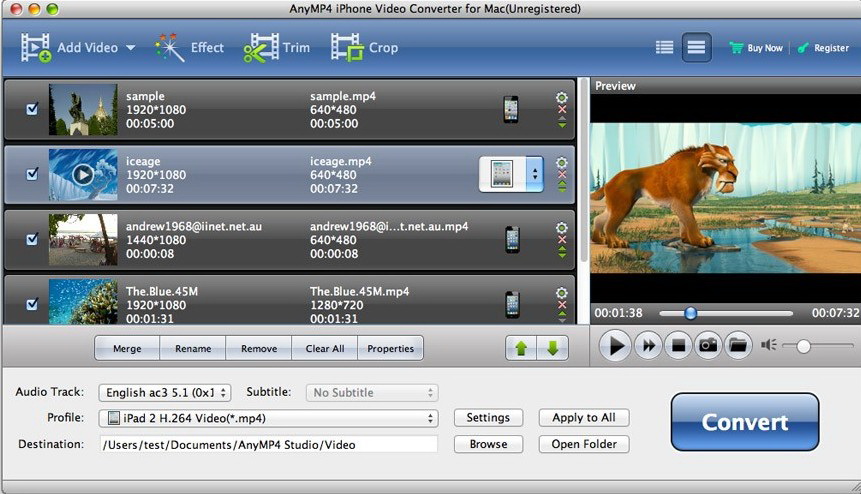The image size is (861, 494).
Task: Fast forward the preview video
Action: [648, 345]
